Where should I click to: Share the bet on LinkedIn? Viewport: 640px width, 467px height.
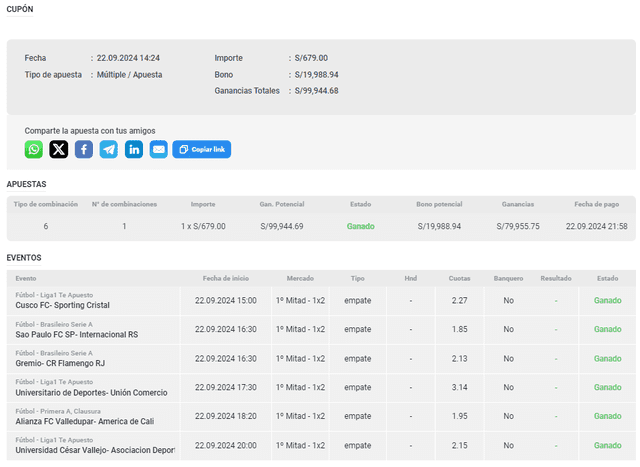pyautogui.click(x=134, y=149)
